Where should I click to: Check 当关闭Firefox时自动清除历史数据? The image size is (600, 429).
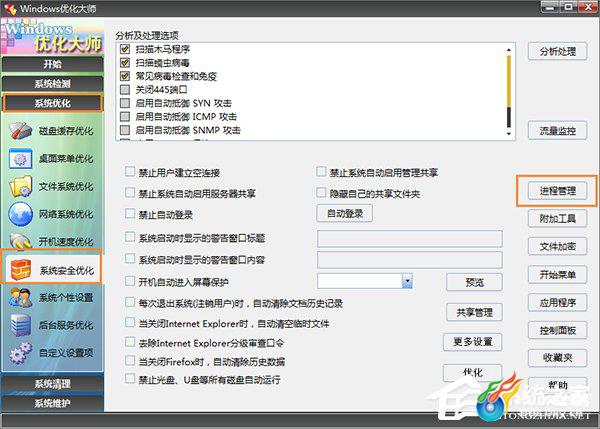tap(130, 360)
